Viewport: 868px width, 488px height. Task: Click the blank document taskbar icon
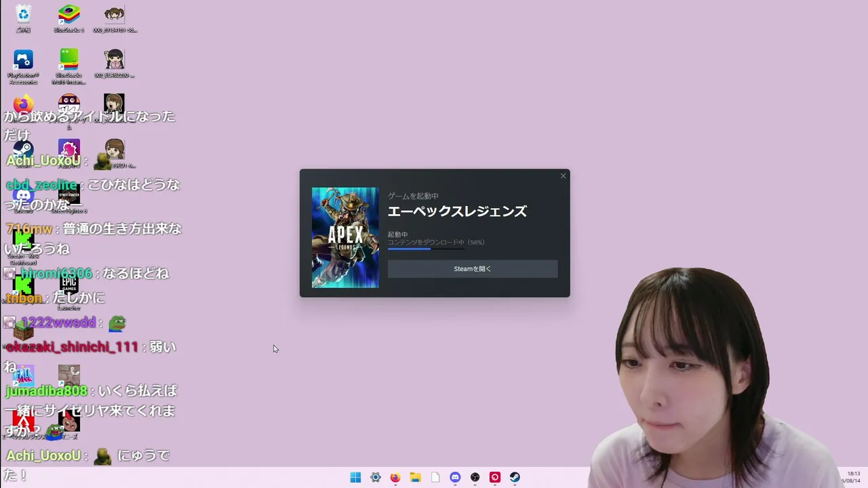[435, 477]
